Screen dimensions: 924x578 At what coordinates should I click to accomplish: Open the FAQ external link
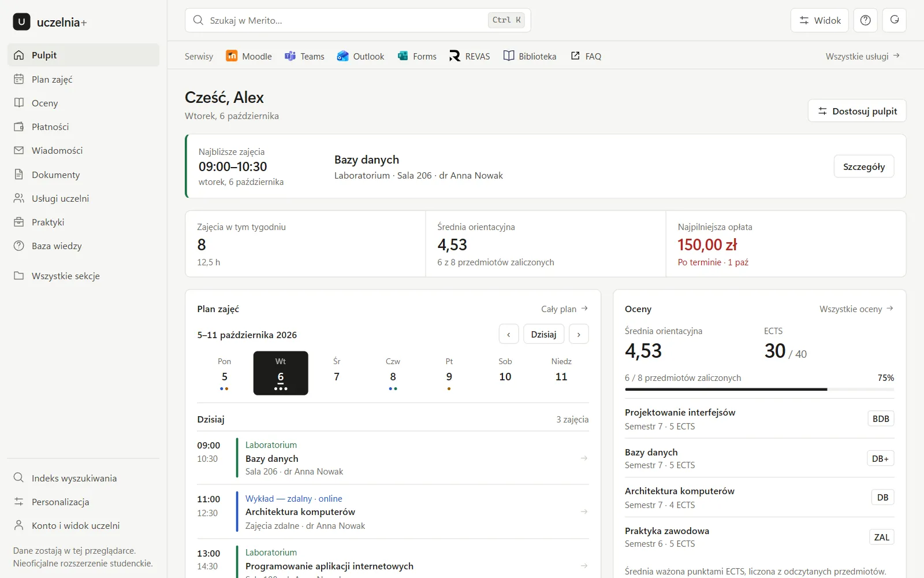(586, 56)
